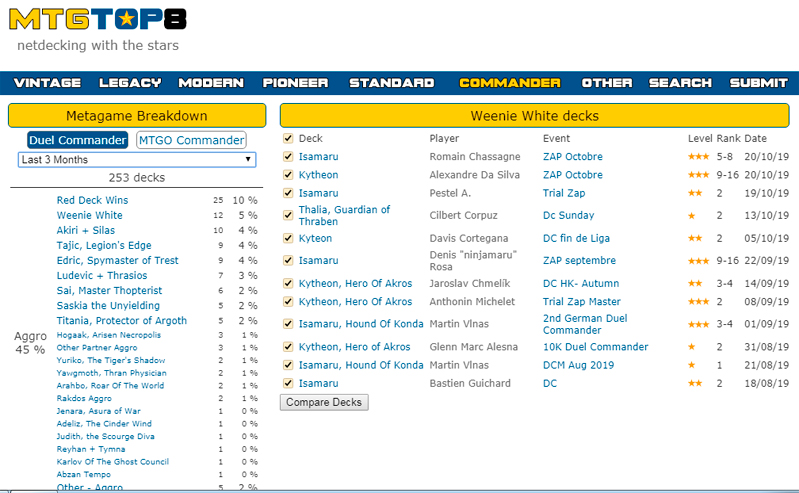Open Rakdos Aggro archetype

tap(84, 398)
